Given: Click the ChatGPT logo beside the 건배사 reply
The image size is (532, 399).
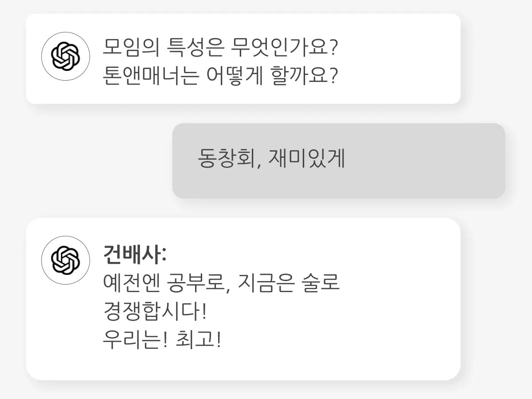Looking at the screenshot, I should click(x=66, y=260).
